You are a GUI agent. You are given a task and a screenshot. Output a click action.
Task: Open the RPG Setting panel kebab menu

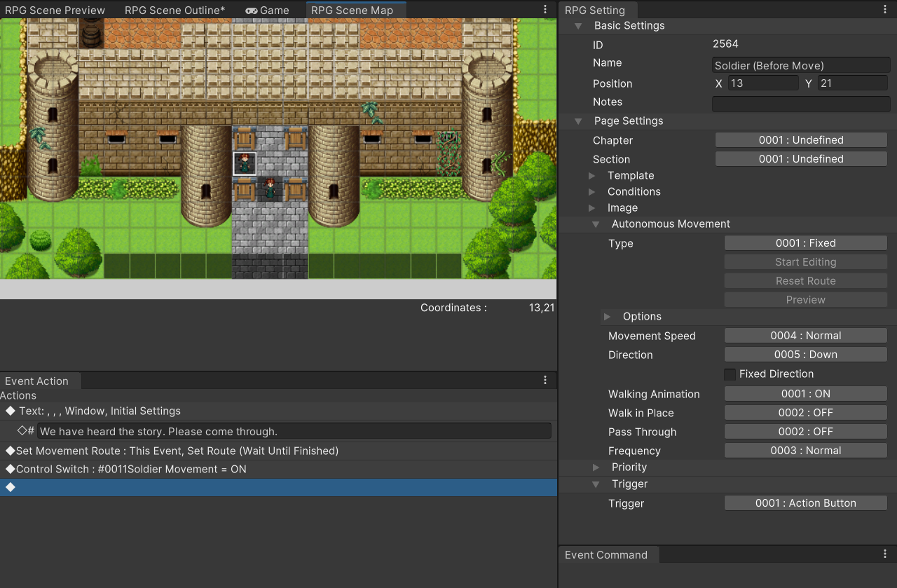pos(885,10)
